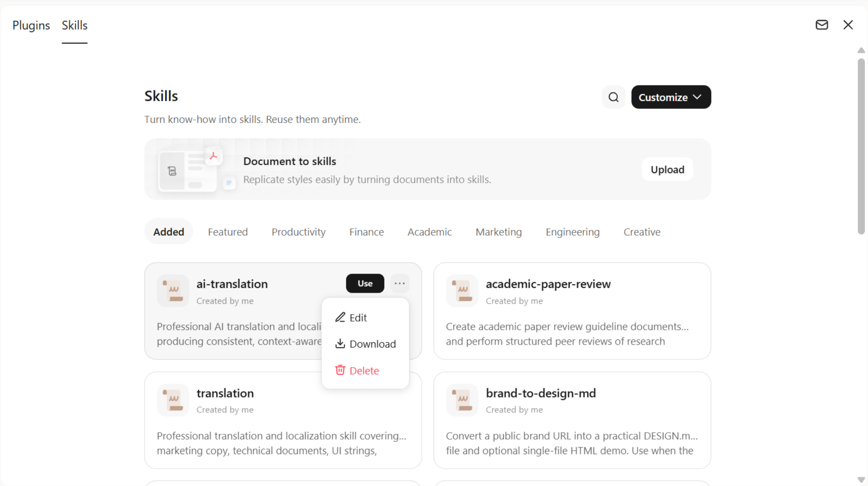Click the translation skill scroll icon
This screenshot has height=486, width=868.
[173, 400]
